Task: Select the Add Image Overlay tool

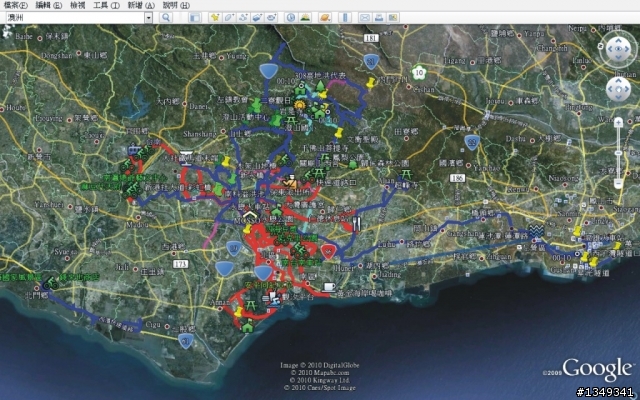Action: [257, 17]
